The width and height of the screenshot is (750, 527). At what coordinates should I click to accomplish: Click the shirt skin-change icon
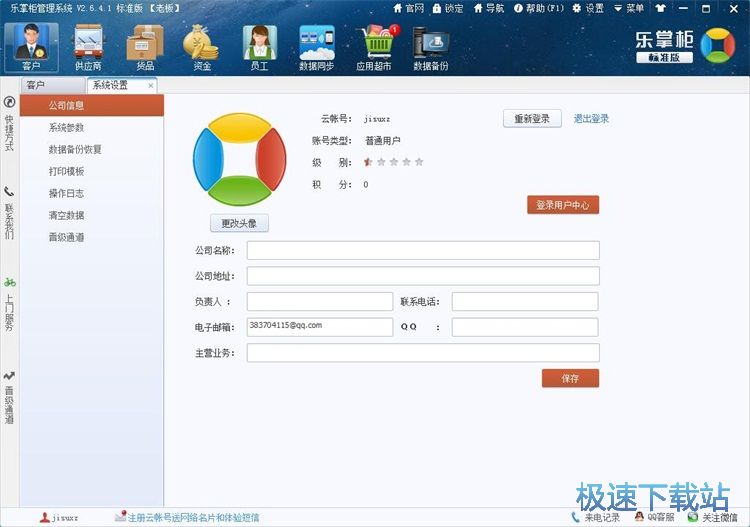tap(661, 8)
